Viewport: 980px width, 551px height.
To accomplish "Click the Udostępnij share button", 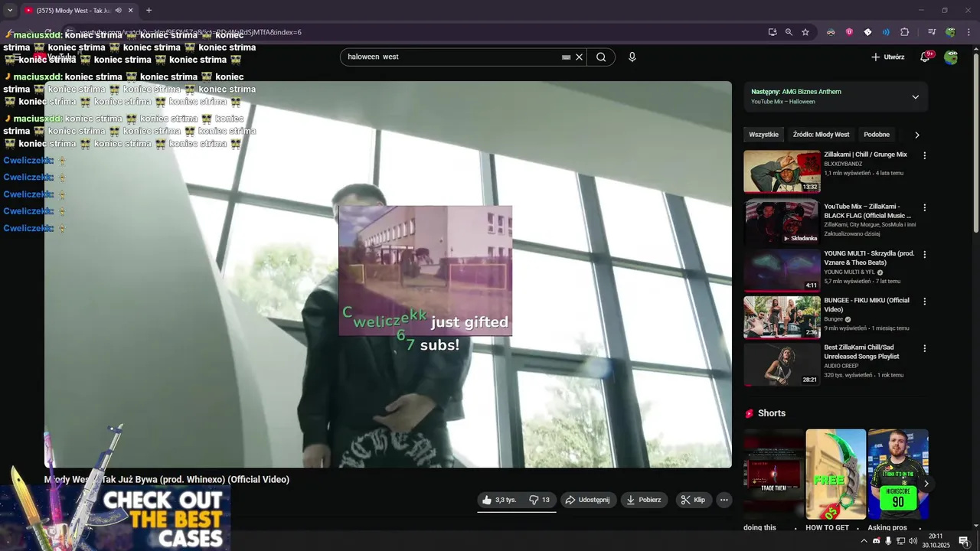I will [x=588, y=500].
